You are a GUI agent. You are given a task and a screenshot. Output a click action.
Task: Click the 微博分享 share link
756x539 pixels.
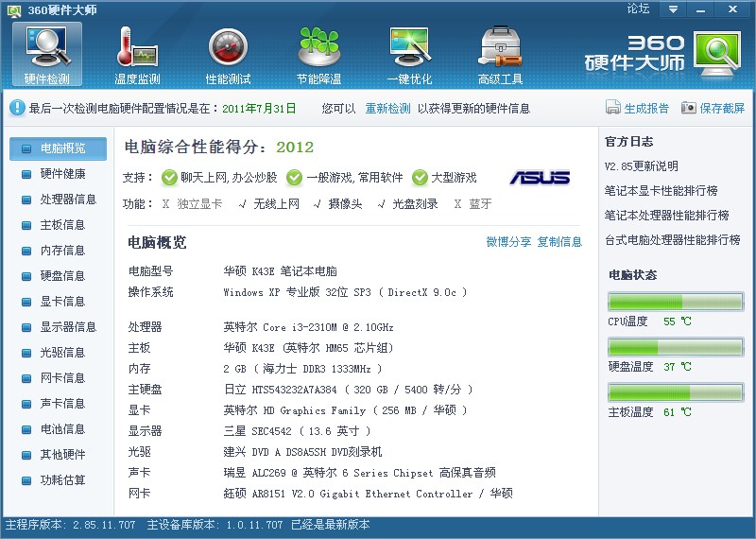coord(508,242)
